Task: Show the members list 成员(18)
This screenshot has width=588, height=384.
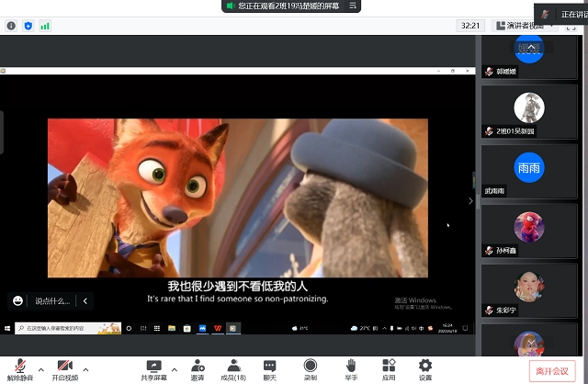Action: (233, 368)
